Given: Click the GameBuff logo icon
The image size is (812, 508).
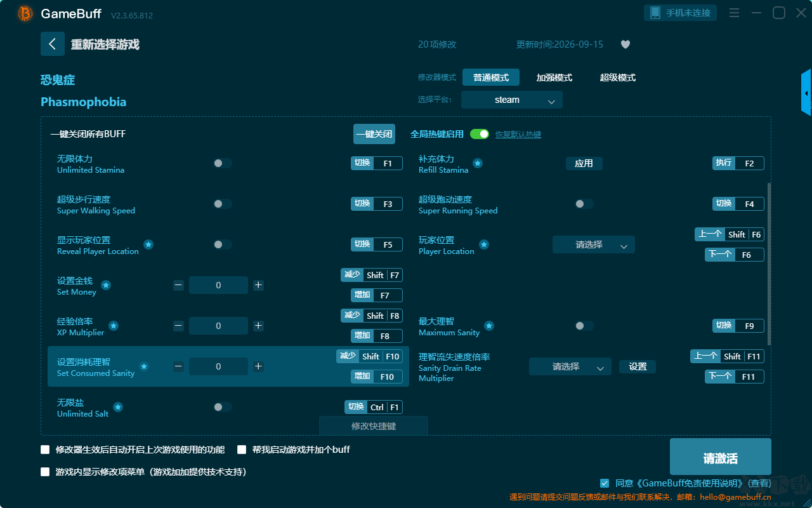Looking at the screenshot, I should tap(25, 13).
